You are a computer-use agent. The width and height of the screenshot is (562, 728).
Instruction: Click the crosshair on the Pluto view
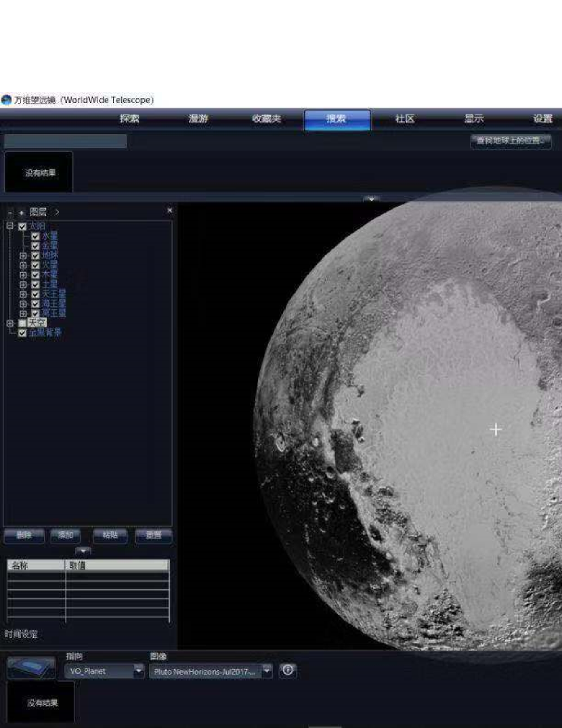496,429
